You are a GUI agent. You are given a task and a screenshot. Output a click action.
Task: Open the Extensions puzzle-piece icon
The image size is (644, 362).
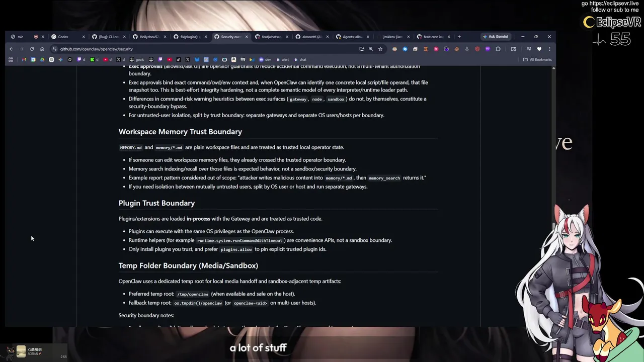pos(498,49)
